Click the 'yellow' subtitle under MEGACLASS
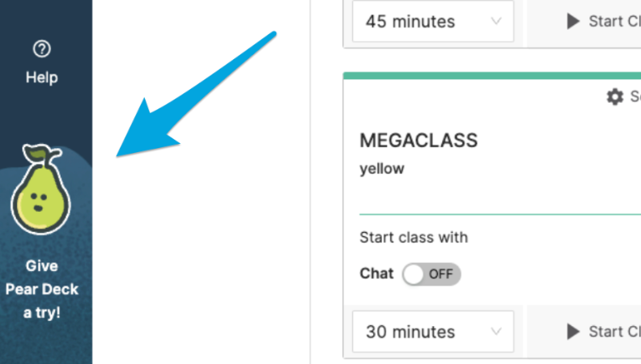This screenshot has width=641, height=364. pos(381,169)
